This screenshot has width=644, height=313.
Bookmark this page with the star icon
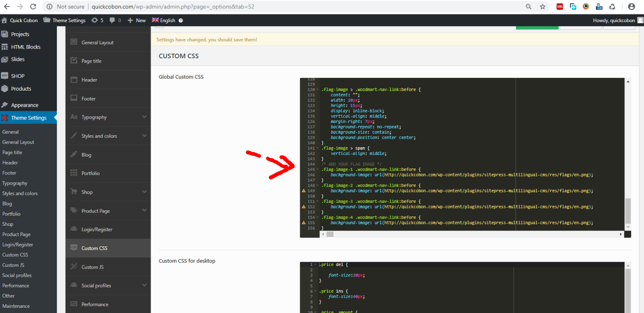pos(542,7)
